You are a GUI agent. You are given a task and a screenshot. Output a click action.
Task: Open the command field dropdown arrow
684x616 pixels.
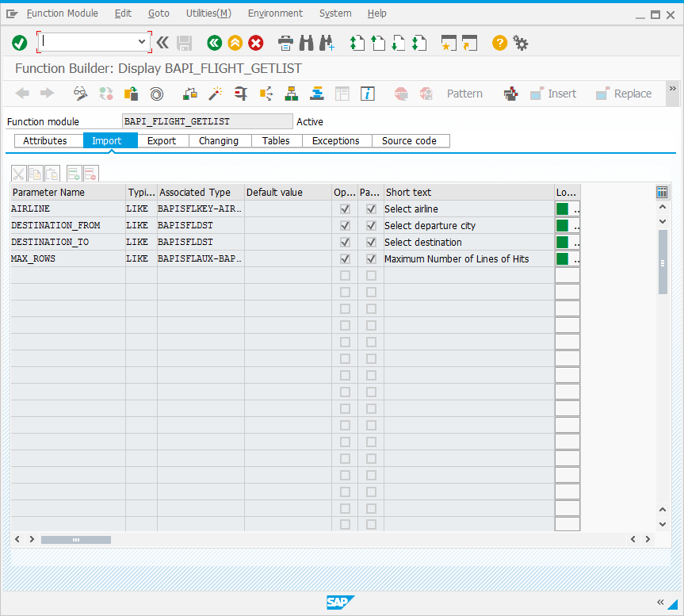point(142,42)
